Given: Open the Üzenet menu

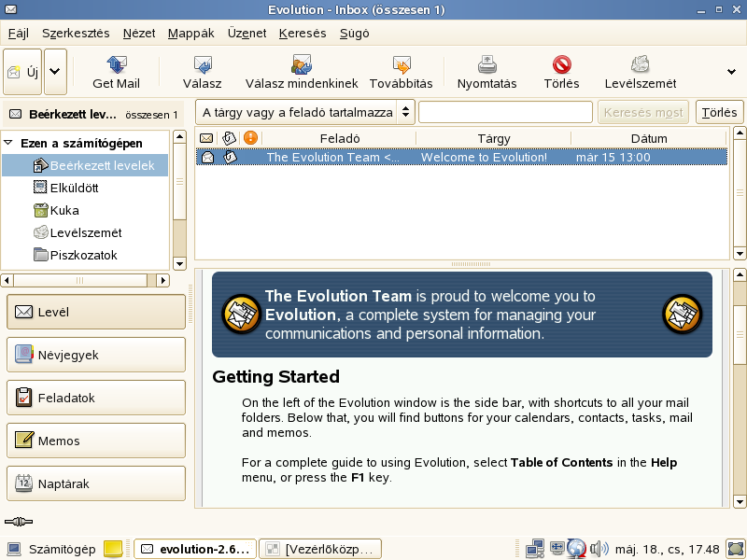Looking at the screenshot, I should coord(247,34).
